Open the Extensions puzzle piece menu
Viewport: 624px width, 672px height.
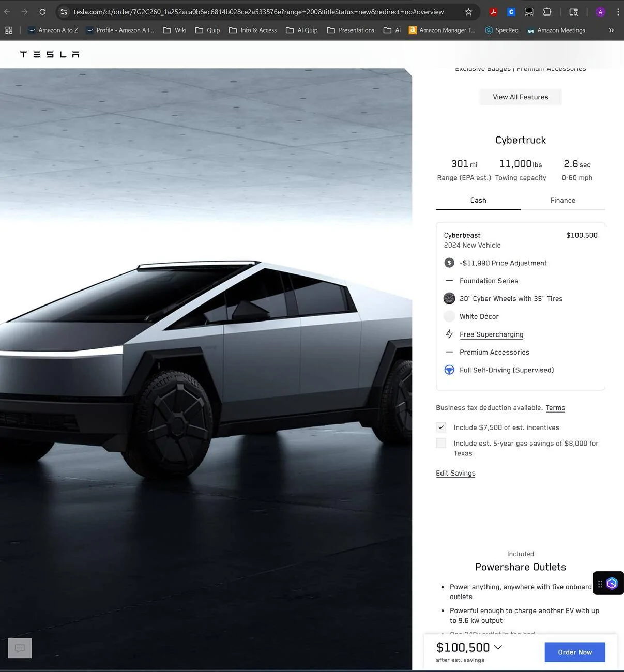547,11
